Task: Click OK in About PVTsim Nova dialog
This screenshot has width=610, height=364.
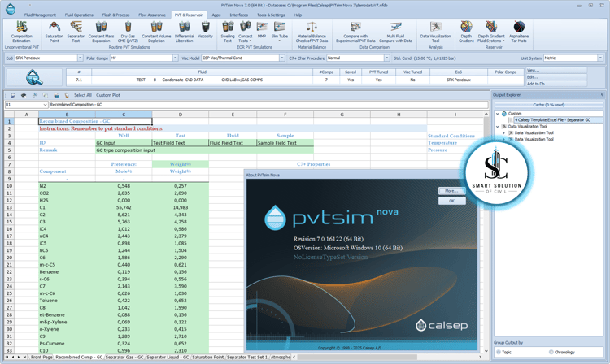Action: pos(451,201)
